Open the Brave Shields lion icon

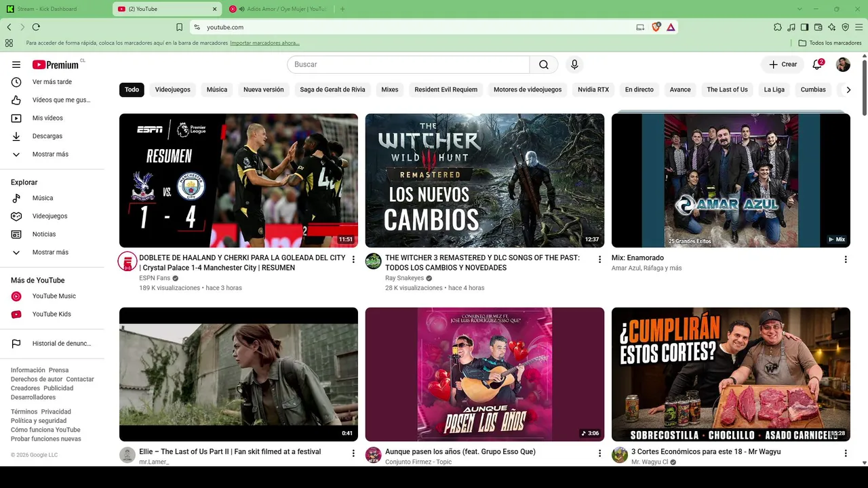[x=656, y=27]
